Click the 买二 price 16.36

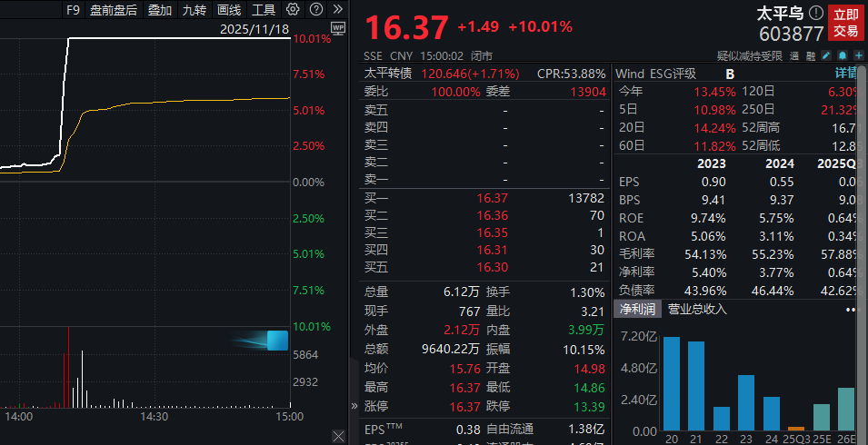pyautogui.click(x=492, y=215)
